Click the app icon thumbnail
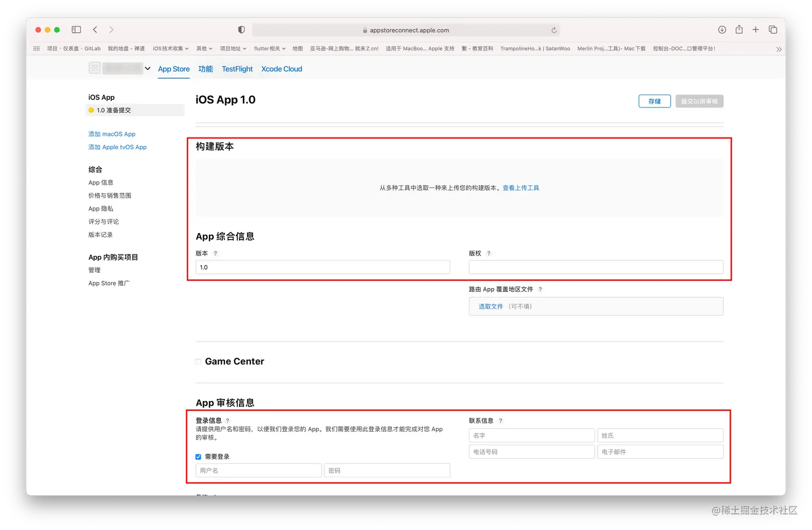This screenshot has height=530, width=812. (x=95, y=68)
